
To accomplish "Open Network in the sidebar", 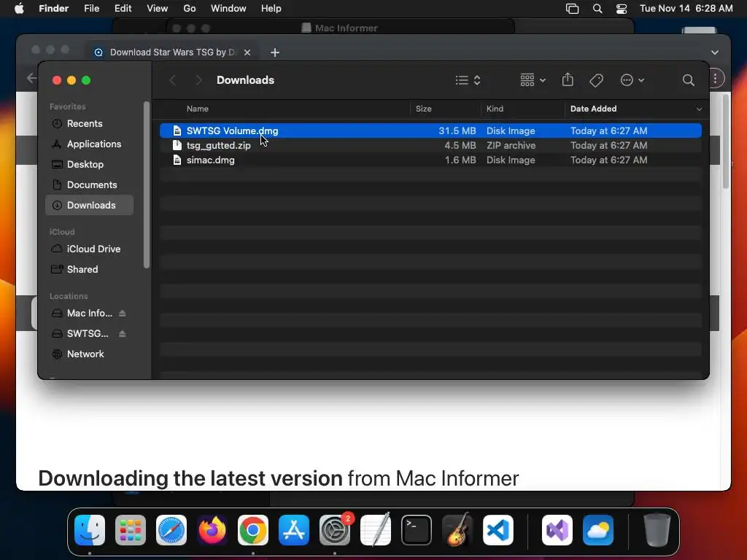I will pyautogui.click(x=89, y=354).
